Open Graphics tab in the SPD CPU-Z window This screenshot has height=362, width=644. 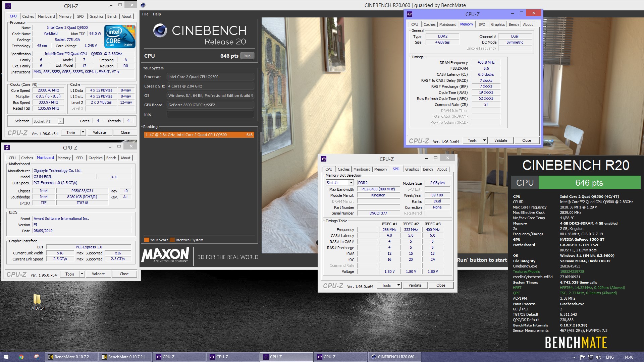(412, 169)
